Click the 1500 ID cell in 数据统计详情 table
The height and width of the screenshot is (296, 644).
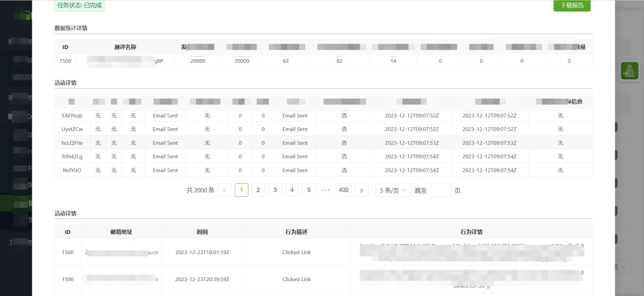coord(66,61)
